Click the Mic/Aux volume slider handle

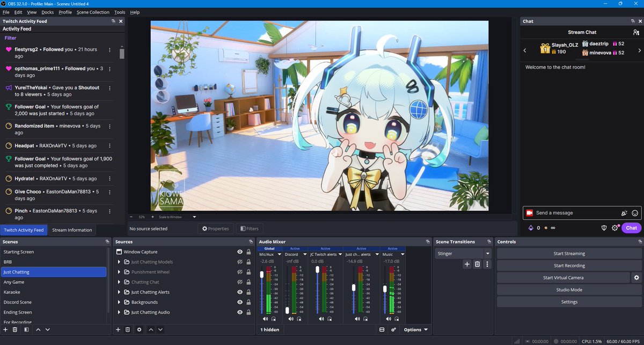point(262,274)
